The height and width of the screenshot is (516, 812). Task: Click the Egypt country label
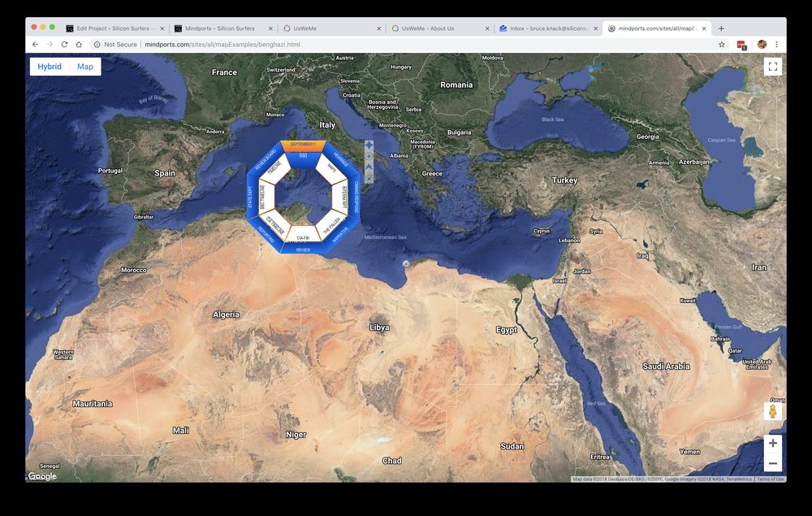pyautogui.click(x=506, y=329)
